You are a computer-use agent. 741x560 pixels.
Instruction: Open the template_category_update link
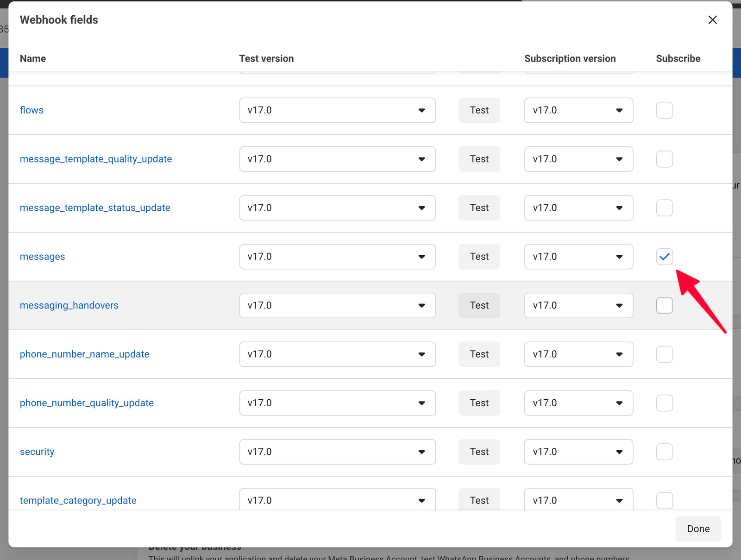[x=78, y=500]
